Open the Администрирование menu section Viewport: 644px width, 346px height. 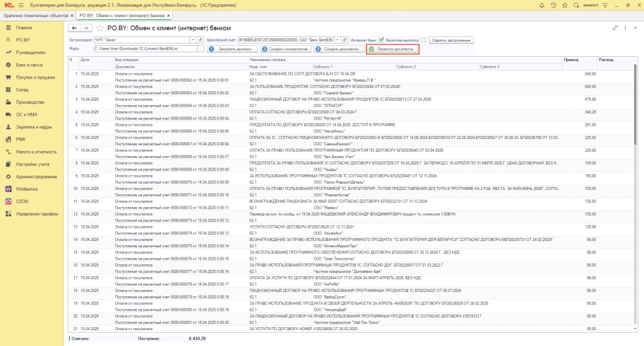point(36,176)
